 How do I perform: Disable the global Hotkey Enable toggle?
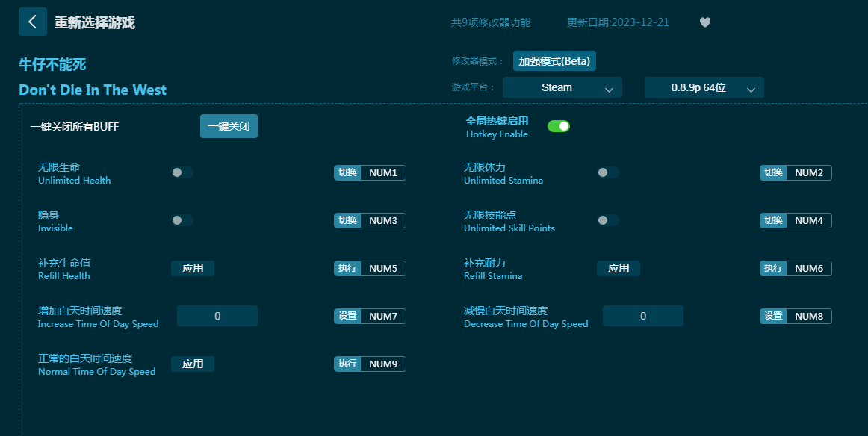click(x=559, y=126)
